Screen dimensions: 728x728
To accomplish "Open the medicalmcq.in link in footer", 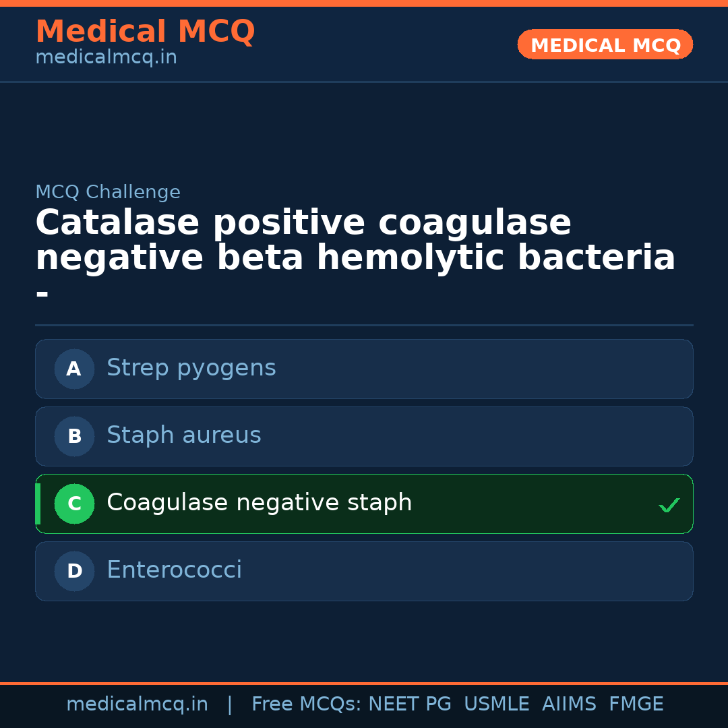I will [137, 704].
